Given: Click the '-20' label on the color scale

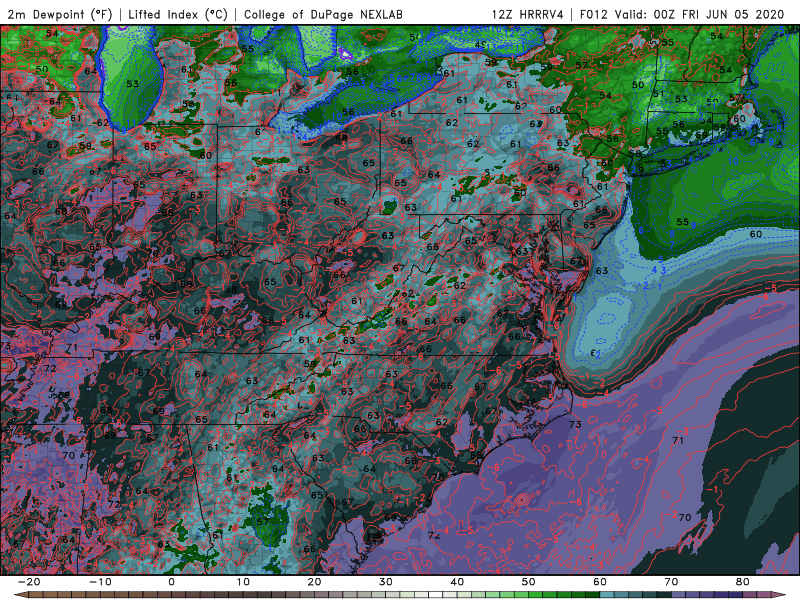Looking at the screenshot, I should (x=29, y=582).
